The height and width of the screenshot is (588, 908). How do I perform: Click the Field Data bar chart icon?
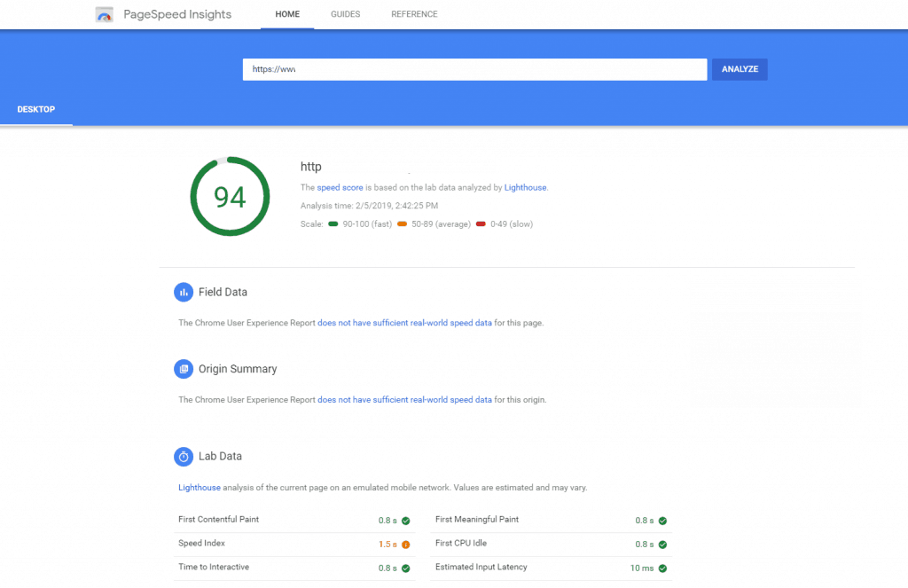[x=184, y=292]
